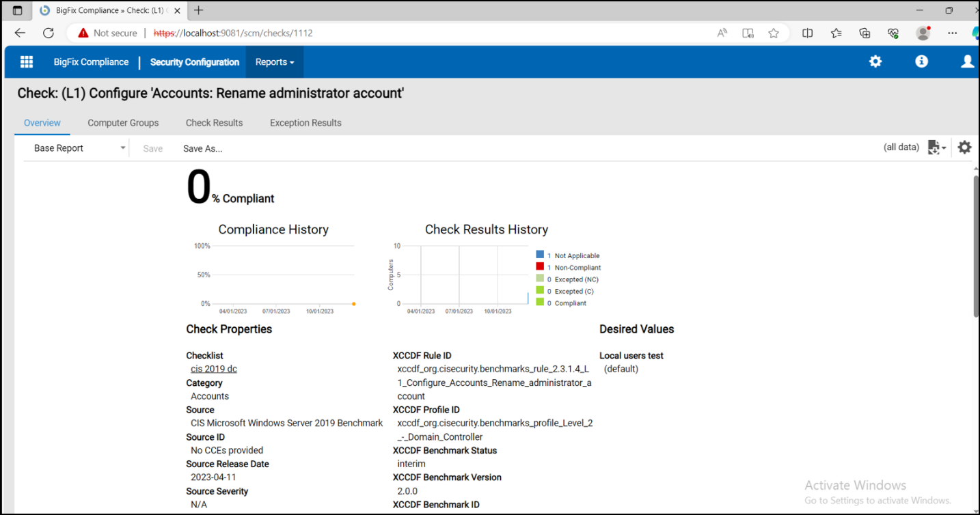Click the browser back arrow
Viewport: 980px width, 515px height.
click(20, 33)
